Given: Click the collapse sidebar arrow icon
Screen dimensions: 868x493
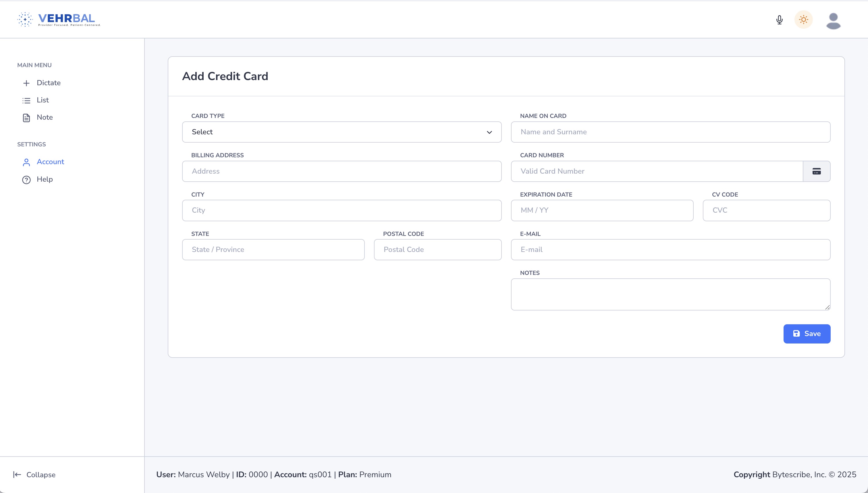Looking at the screenshot, I should (18, 474).
